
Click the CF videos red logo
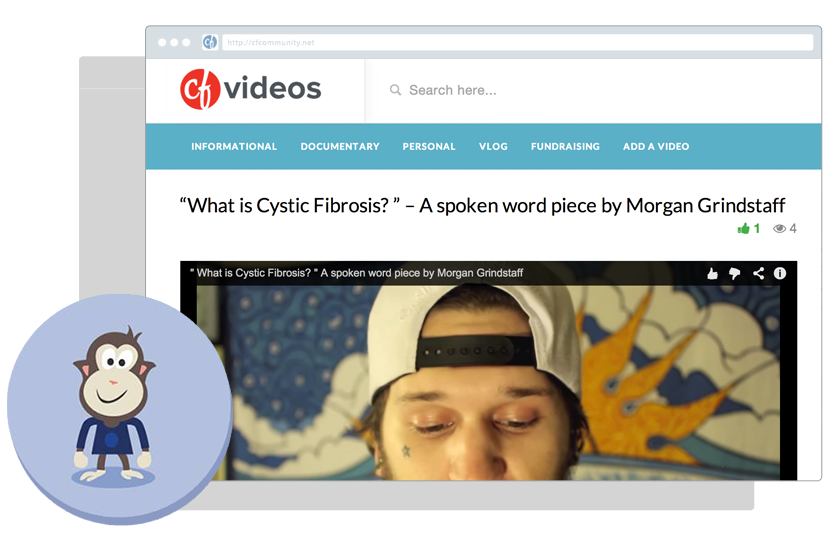tap(200, 89)
